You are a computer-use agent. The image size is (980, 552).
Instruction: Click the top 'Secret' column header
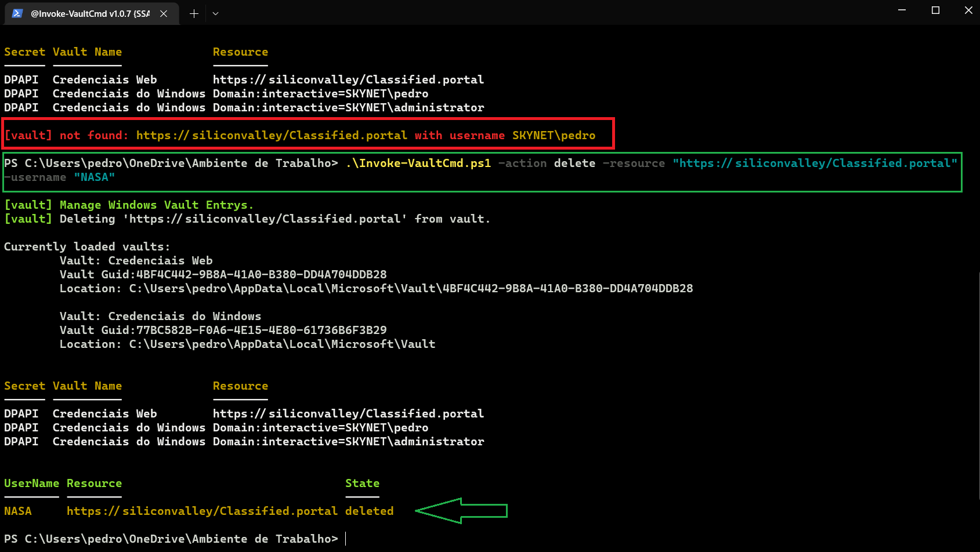coord(24,52)
